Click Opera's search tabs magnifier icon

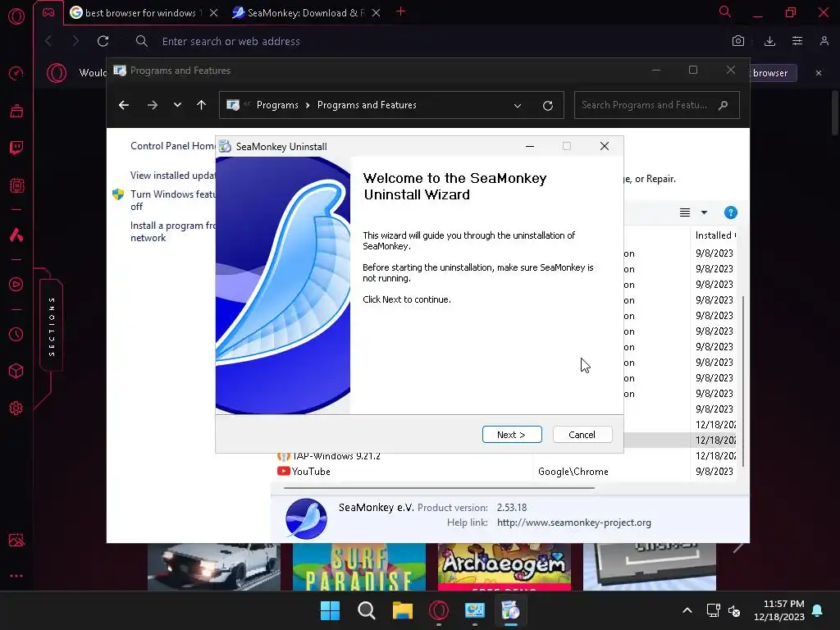tap(725, 11)
